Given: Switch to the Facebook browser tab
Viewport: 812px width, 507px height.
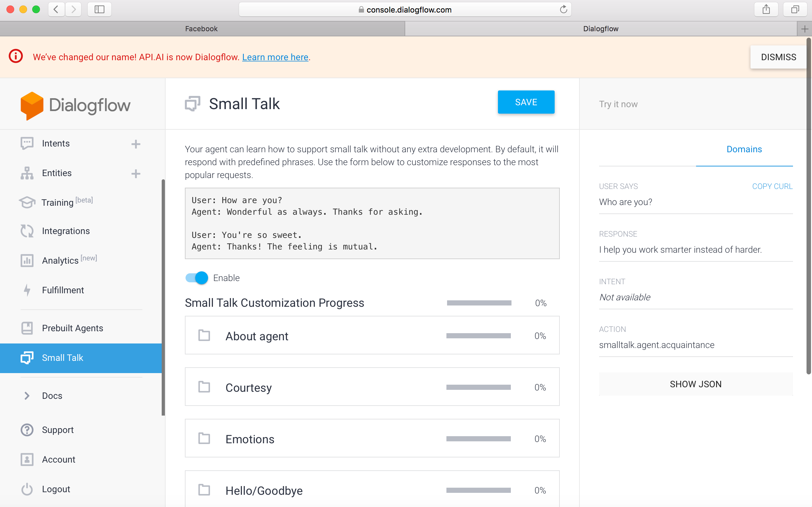Looking at the screenshot, I should [202, 29].
